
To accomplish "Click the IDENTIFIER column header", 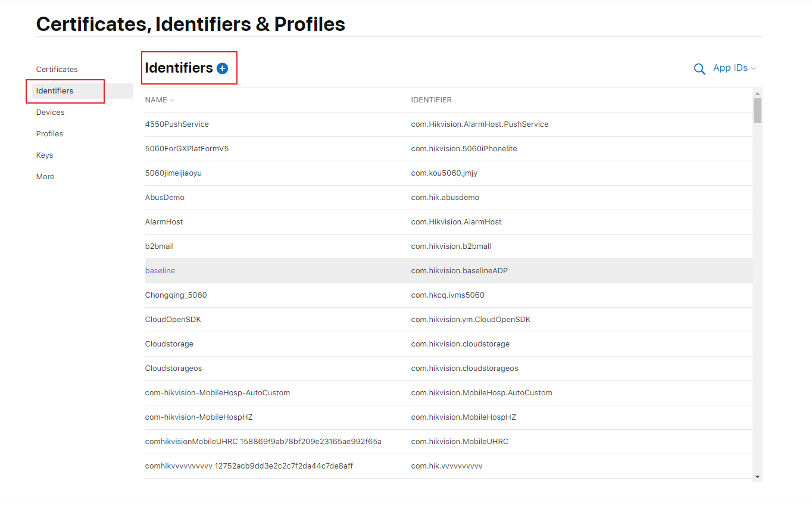I will [432, 100].
